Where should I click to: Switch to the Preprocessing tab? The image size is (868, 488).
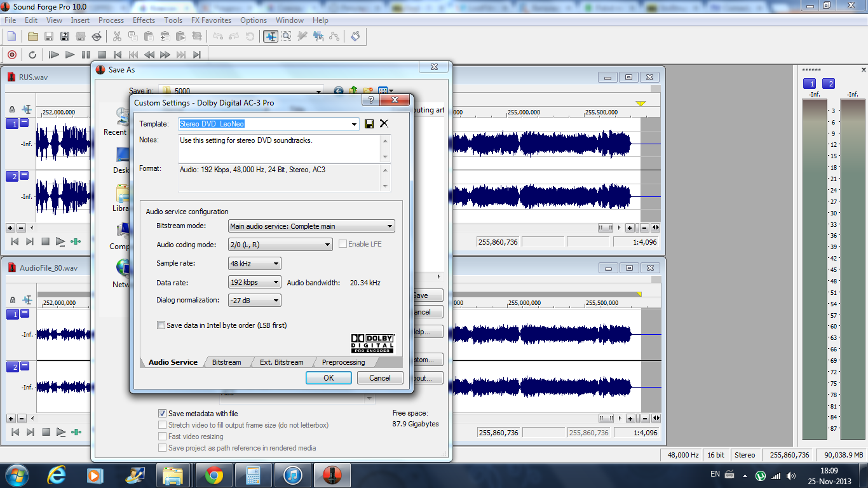pyautogui.click(x=343, y=362)
